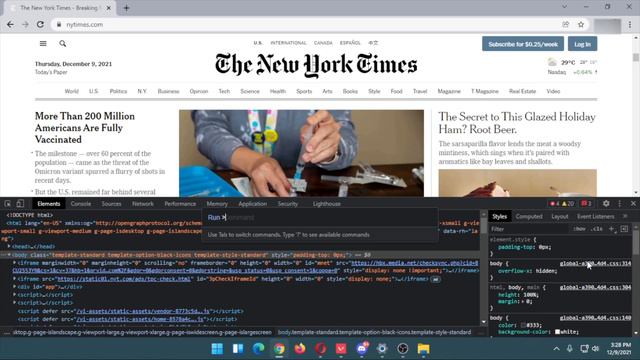Viewport: 640px width, 360px height.
Task: Click the Styles filter input field
Action: (x=529, y=229)
